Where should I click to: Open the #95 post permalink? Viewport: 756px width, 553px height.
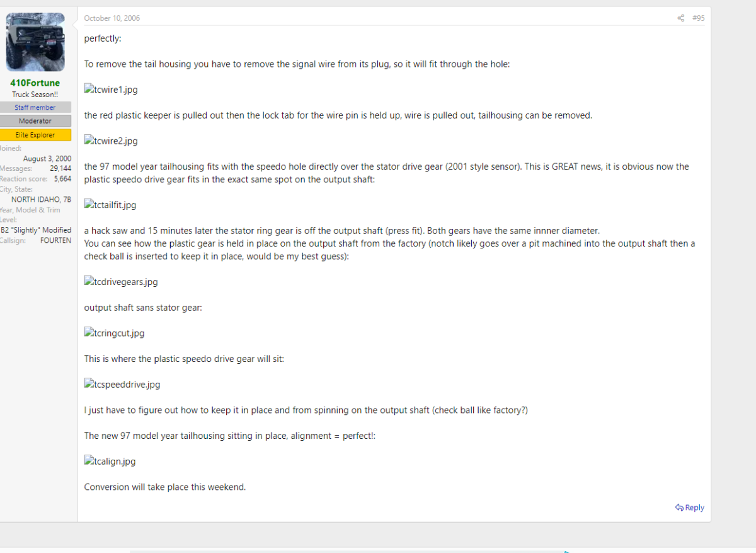pos(699,18)
